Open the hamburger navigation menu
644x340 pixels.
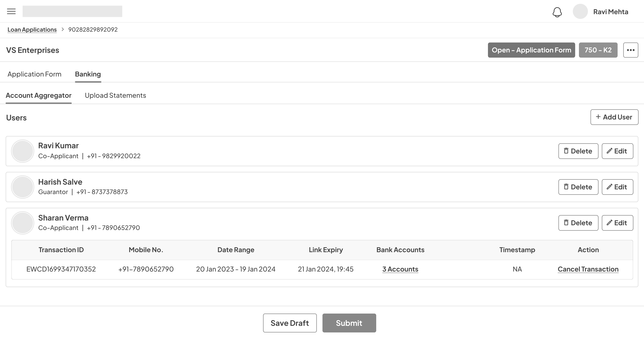11,12
